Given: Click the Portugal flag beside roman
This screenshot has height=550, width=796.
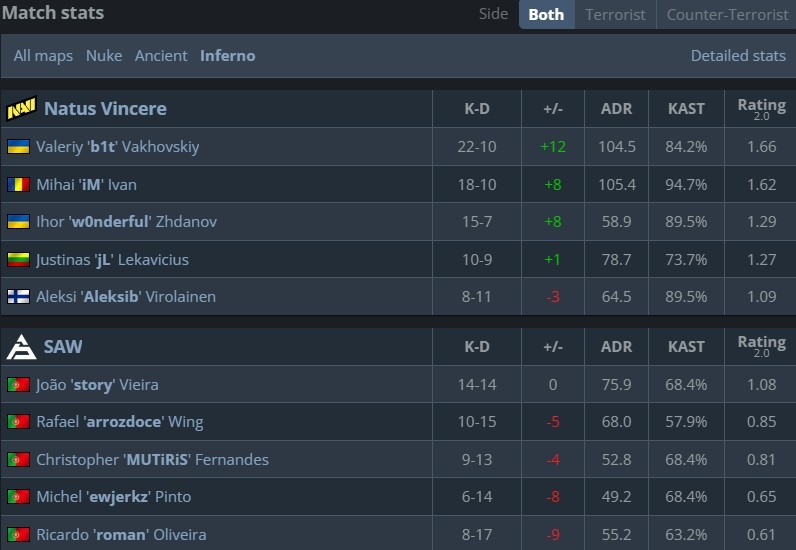Looking at the screenshot, I should coord(18,535).
